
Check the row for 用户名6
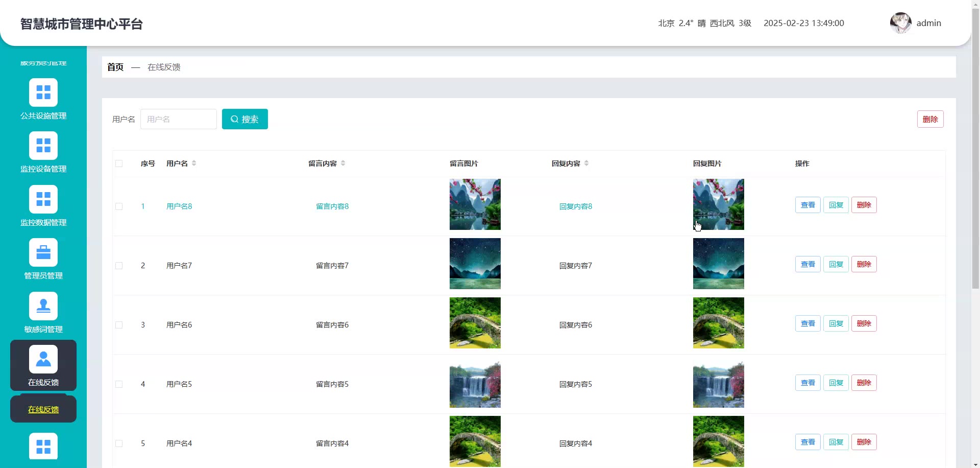pyautogui.click(x=119, y=325)
